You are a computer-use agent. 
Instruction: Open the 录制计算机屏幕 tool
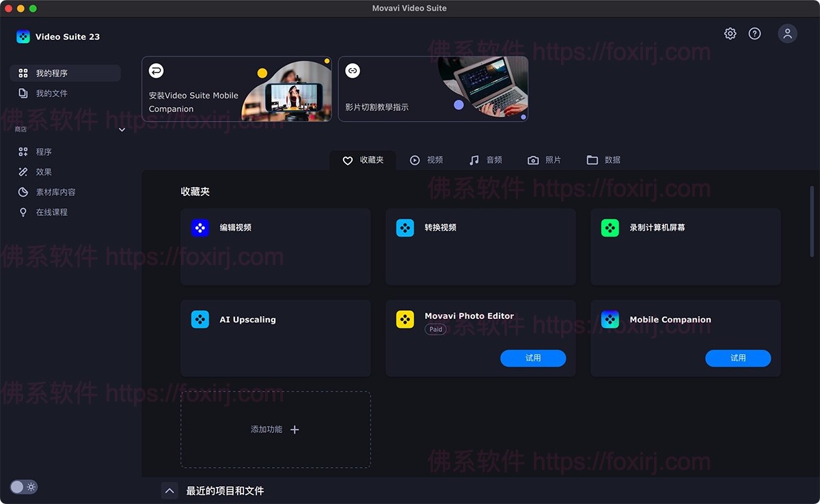pos(685,247)
